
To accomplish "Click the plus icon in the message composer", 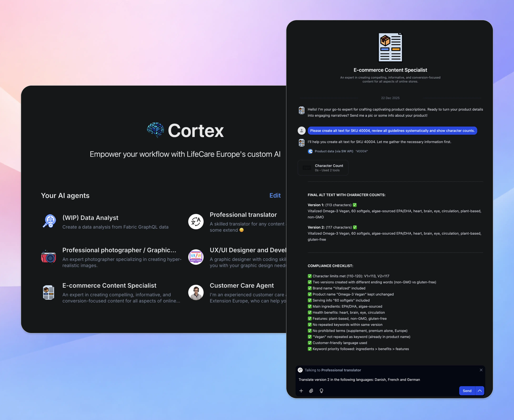I will [301, 391].
